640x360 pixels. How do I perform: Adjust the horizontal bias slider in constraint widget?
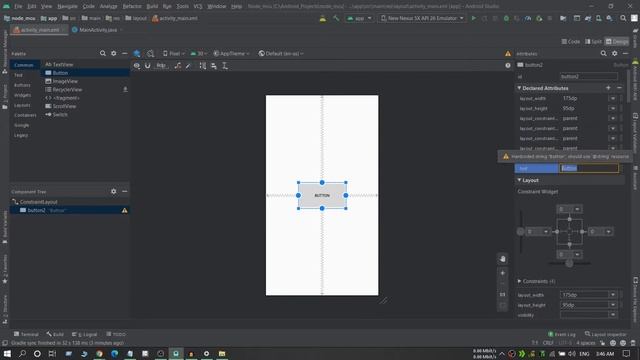[569, 264]
